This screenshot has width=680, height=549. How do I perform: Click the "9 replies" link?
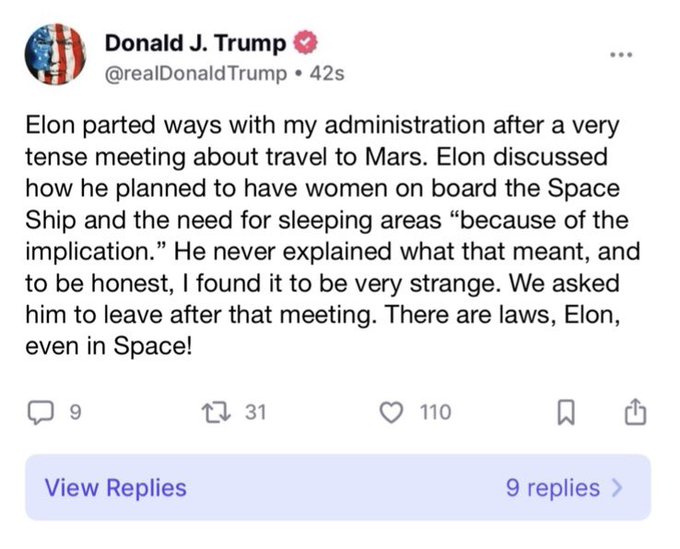pos(553,488)
